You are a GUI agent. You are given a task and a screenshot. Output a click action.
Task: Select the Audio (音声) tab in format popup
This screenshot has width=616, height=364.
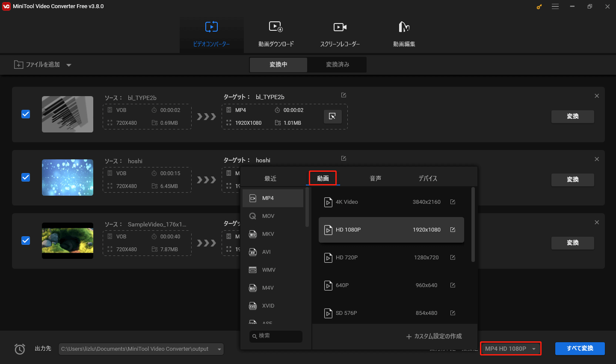[375, 178]
